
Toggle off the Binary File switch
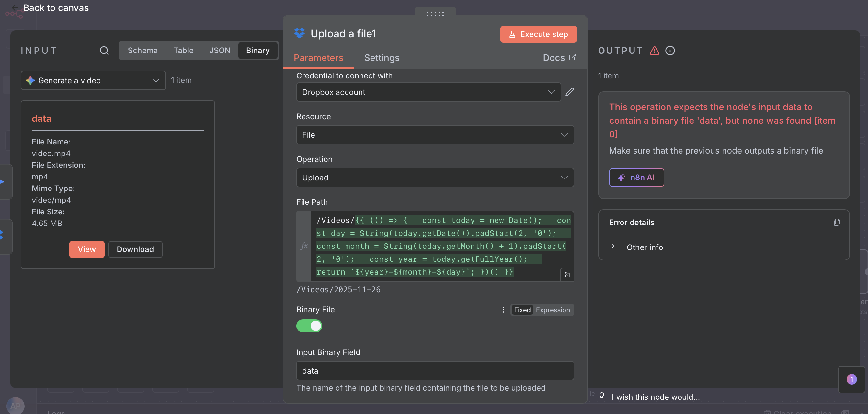[x=309, y=326]
